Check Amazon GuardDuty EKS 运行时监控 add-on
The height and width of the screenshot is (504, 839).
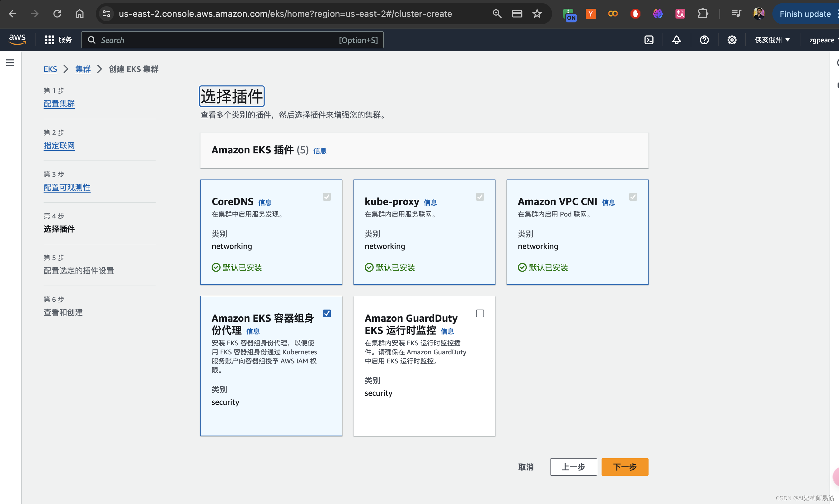[x=480, y=313]
